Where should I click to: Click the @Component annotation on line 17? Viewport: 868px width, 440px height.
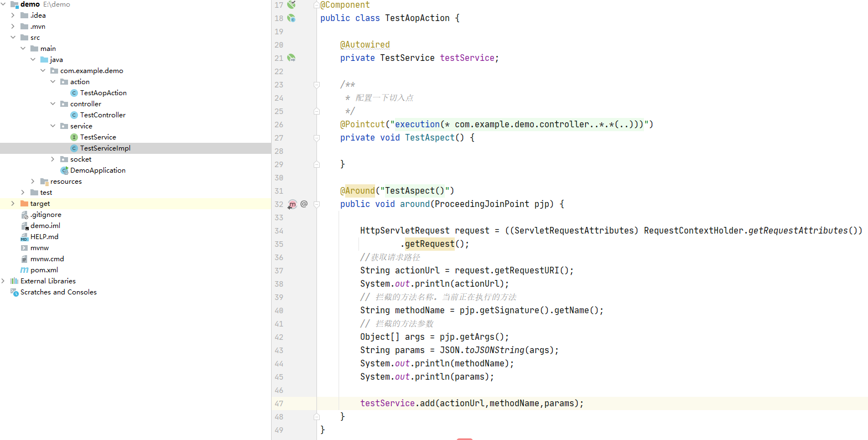[345, 5]
